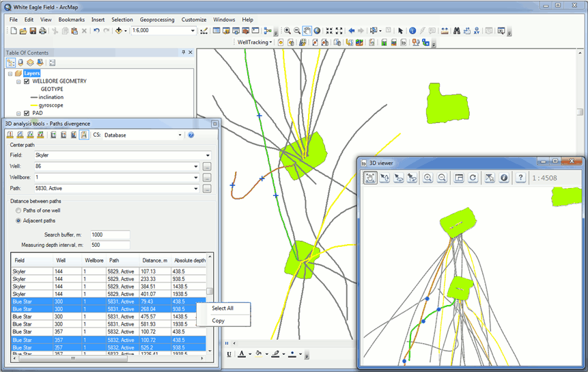Zoom to full extent globe icon
The height and width of the screenshot is (372, 588).
[x=318, y=31]
